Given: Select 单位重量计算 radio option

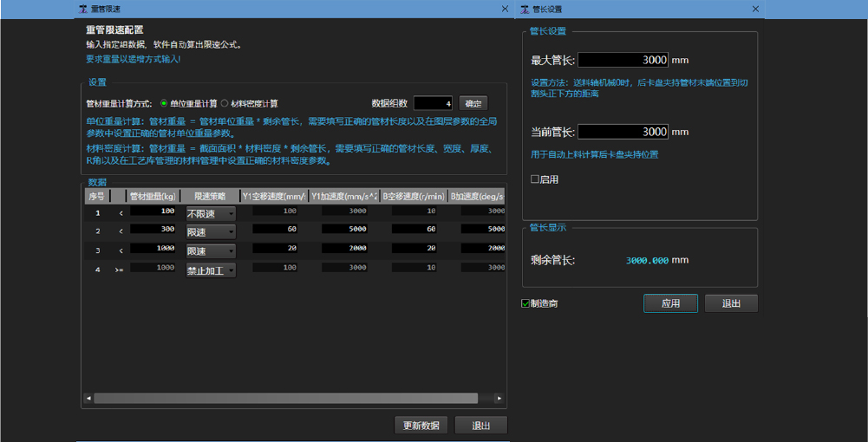Looking at the screenshot, I should tap(165, 103).
